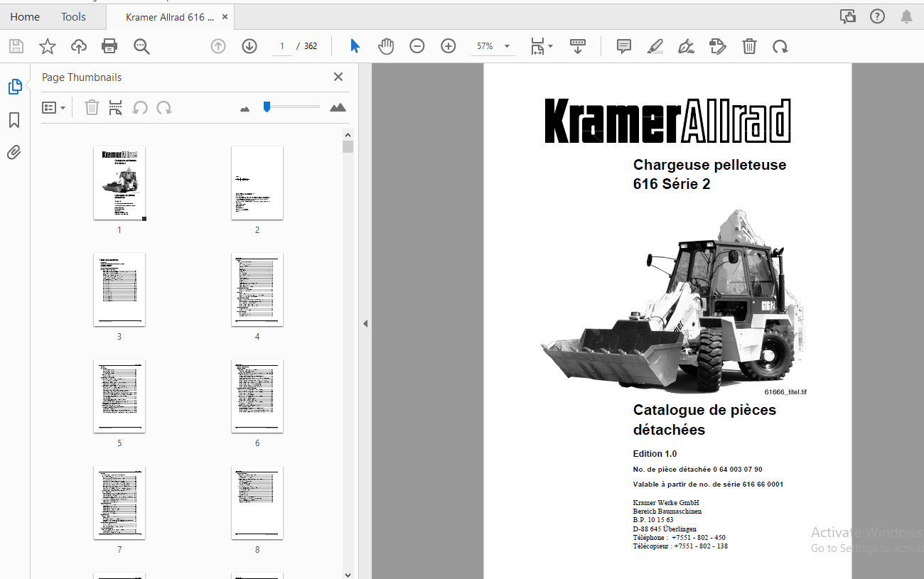The width and height of the screenshot is (924, 579).
Task: Click the Fill and stamp tool icon
Action: (x=718, y=46)
